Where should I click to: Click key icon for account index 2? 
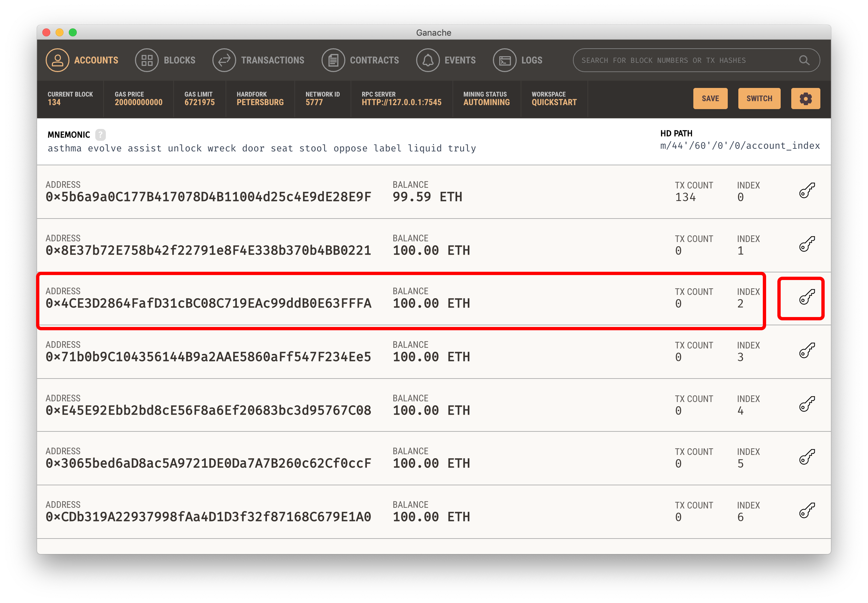click(x=806, y=297)
